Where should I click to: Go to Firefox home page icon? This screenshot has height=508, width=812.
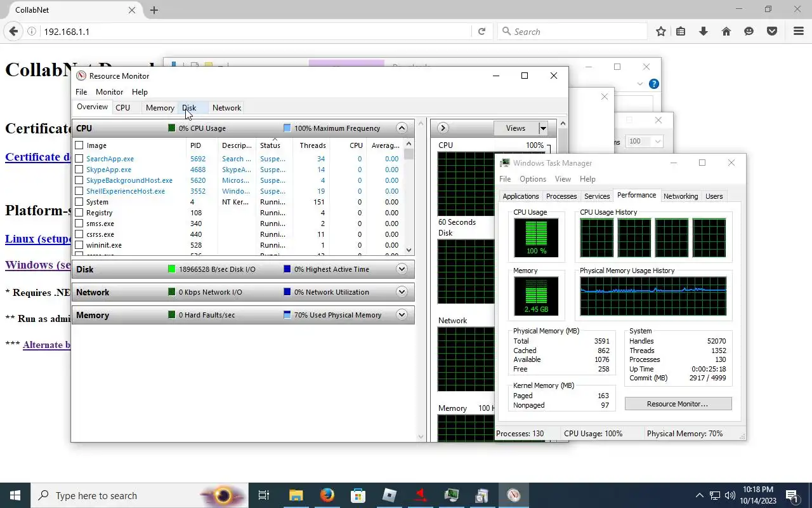point(726,31)
